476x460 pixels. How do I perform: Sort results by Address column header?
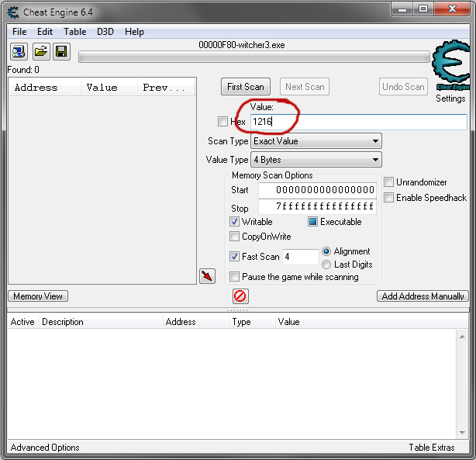(x=45, y=88)
